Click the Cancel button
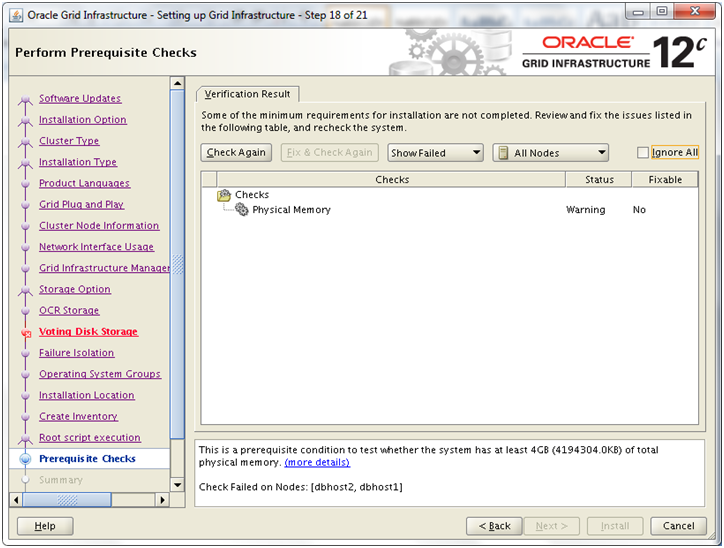724x548 pixels. coord(678,526)
